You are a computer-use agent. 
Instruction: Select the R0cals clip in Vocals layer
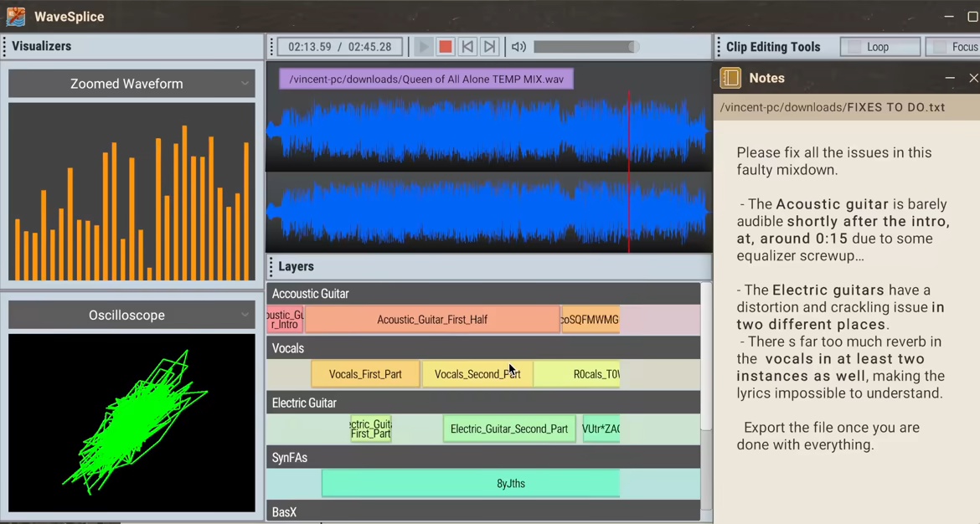pos(577,374)
